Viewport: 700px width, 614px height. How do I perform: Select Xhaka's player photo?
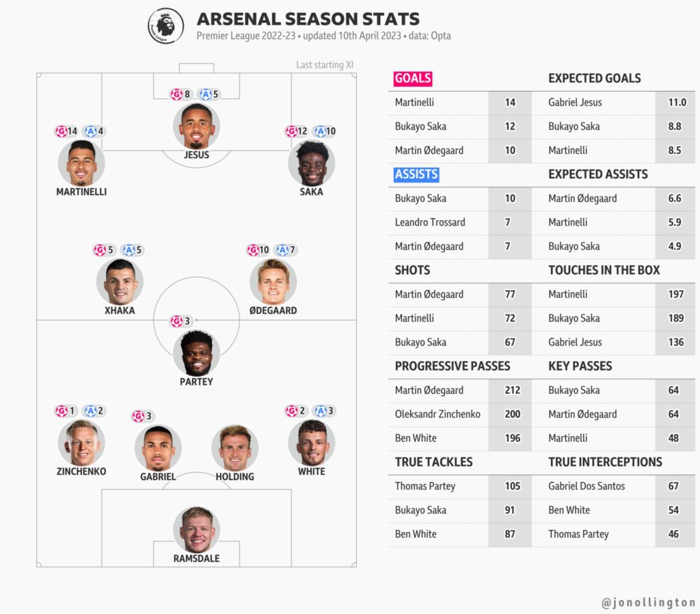tap(120, 282)
